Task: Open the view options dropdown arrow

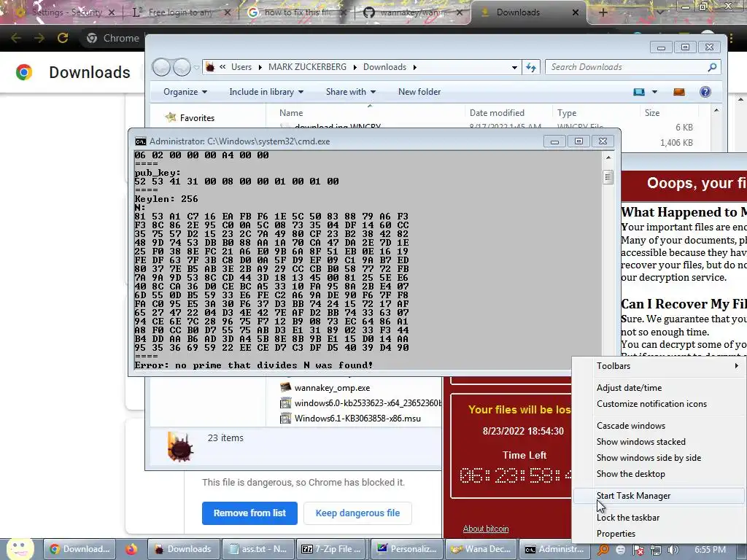Action: click(654, 92)
